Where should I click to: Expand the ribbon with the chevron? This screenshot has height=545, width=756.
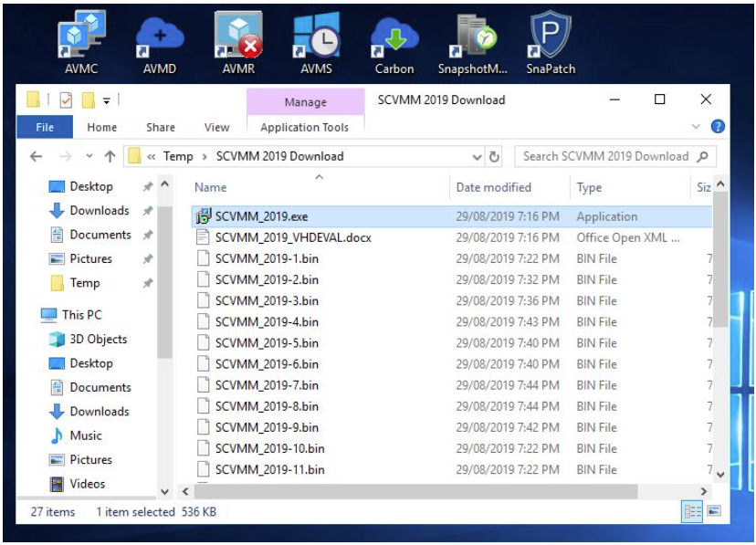coord(696,127)
